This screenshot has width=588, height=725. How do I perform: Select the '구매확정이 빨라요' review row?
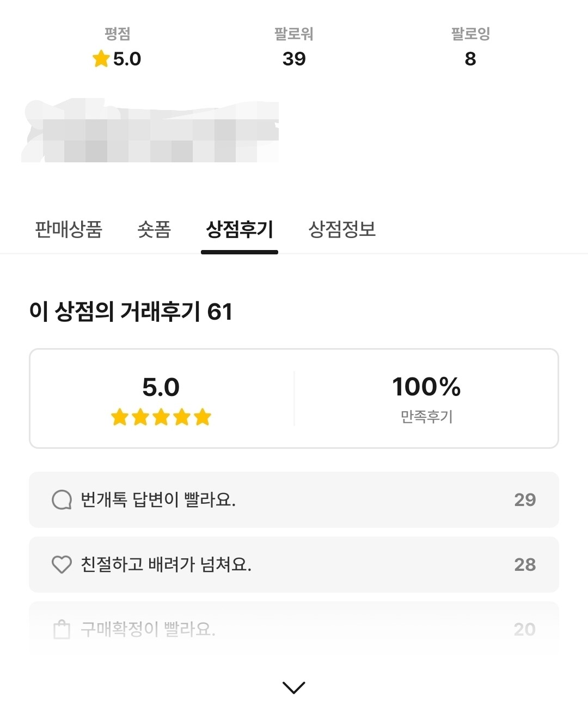(x=294, y=629)
